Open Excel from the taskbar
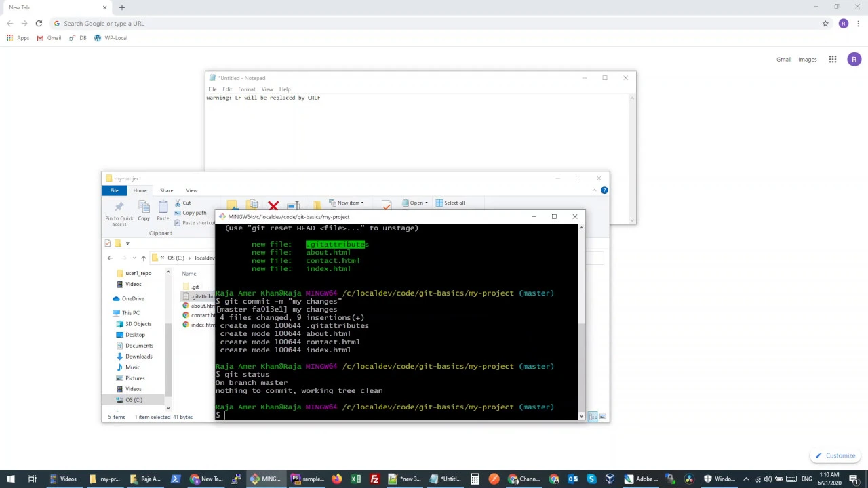The image size is (868, 488). [355, 479]
